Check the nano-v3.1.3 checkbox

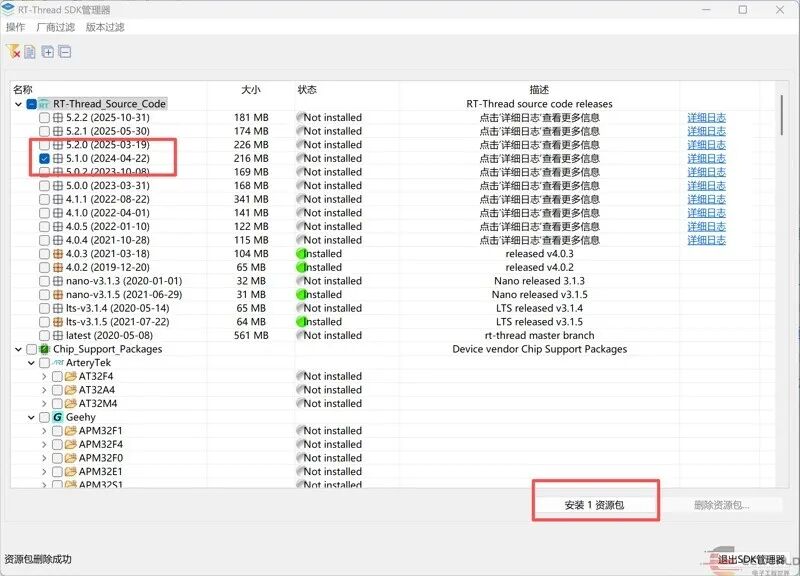[x=44, y=281]
